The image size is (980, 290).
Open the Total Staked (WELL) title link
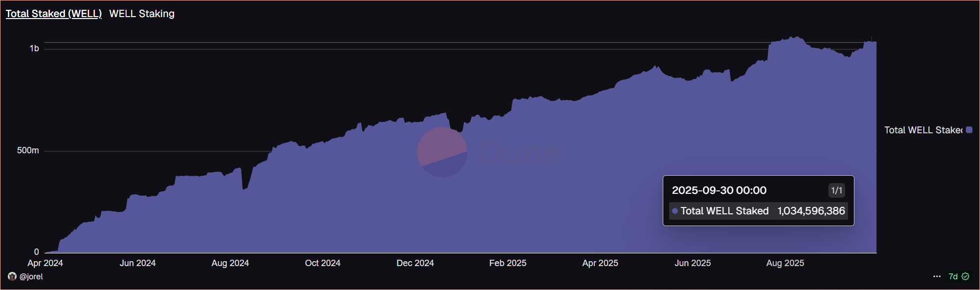click(x=54, y=14)
